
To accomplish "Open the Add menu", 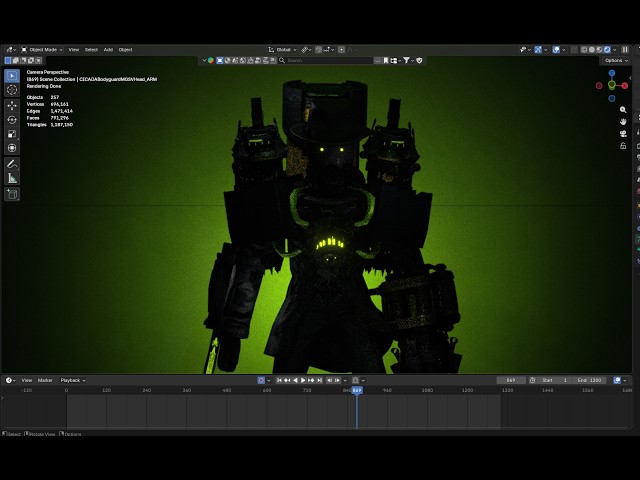I will point(108,50).
